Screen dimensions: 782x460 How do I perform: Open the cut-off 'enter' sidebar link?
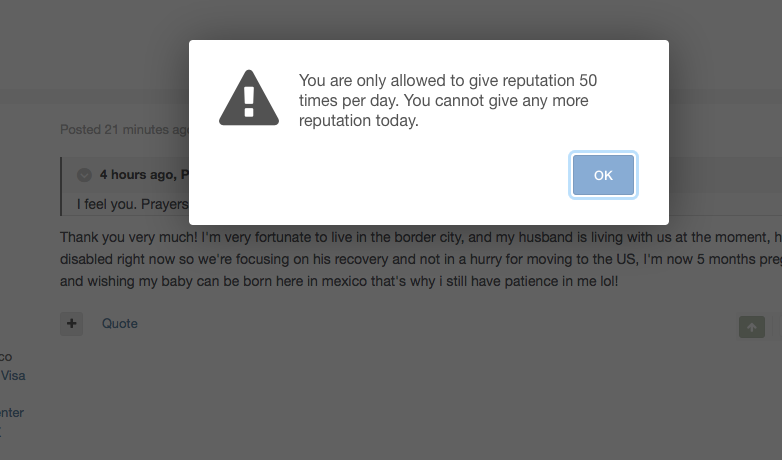(12, 413)
